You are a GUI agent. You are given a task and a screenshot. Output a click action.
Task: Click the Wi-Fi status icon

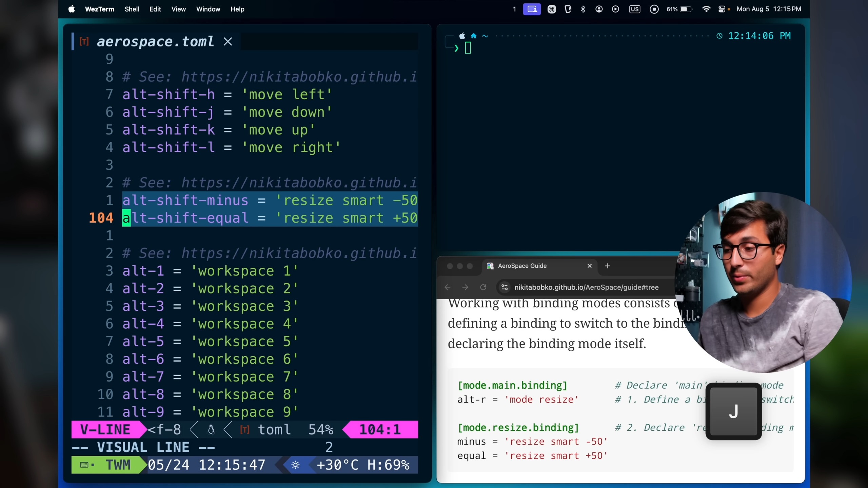pyautogui.click(x=706, y=9)
